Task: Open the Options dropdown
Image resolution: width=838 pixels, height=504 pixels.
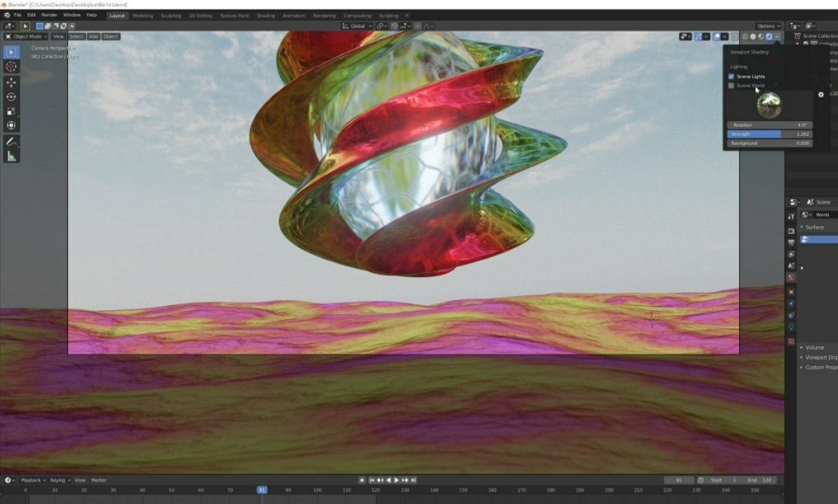Action: tap(769, 26)
